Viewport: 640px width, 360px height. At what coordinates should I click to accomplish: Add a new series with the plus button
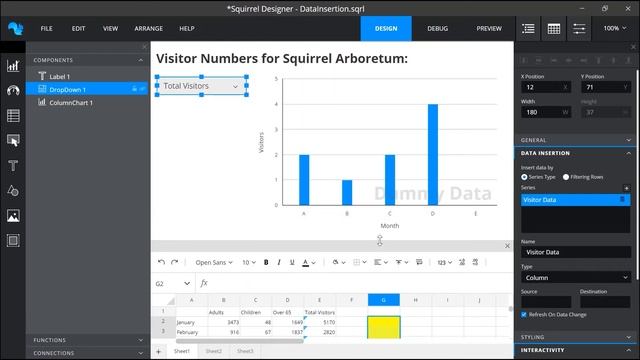click(627, 188)
